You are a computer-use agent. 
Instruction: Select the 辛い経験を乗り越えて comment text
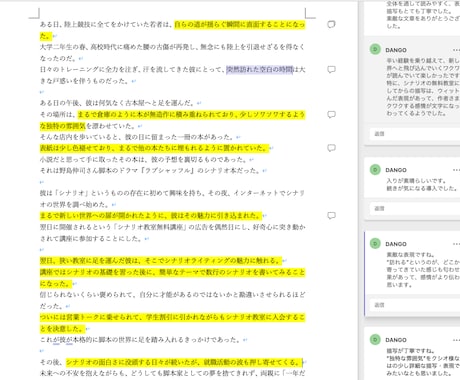423,87
